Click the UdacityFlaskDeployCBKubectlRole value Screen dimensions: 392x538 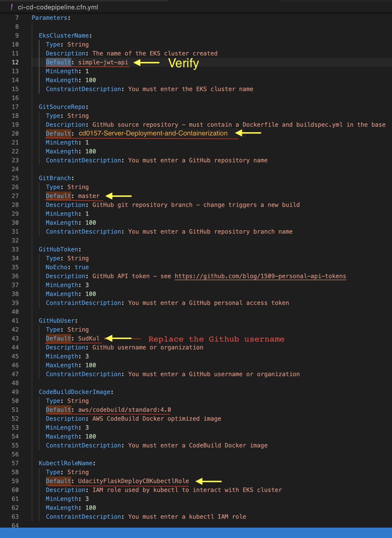click(x=133, y=481)
